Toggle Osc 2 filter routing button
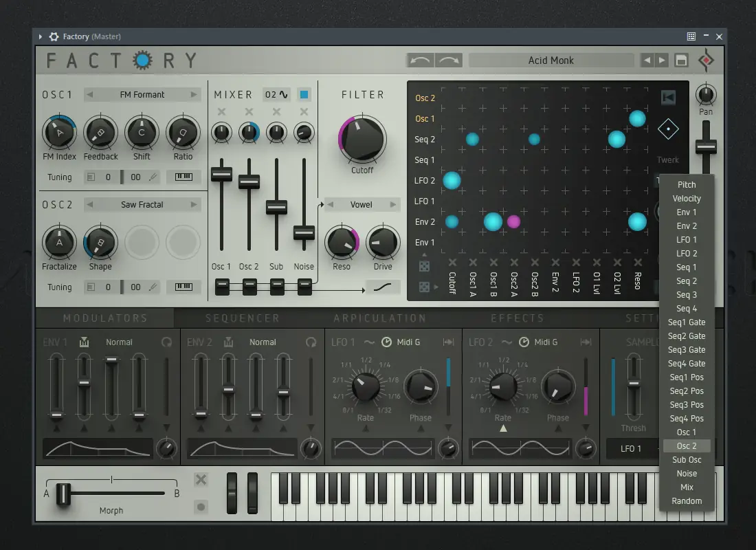This screenshot has height=550, width=756. (x=249, y=287)
